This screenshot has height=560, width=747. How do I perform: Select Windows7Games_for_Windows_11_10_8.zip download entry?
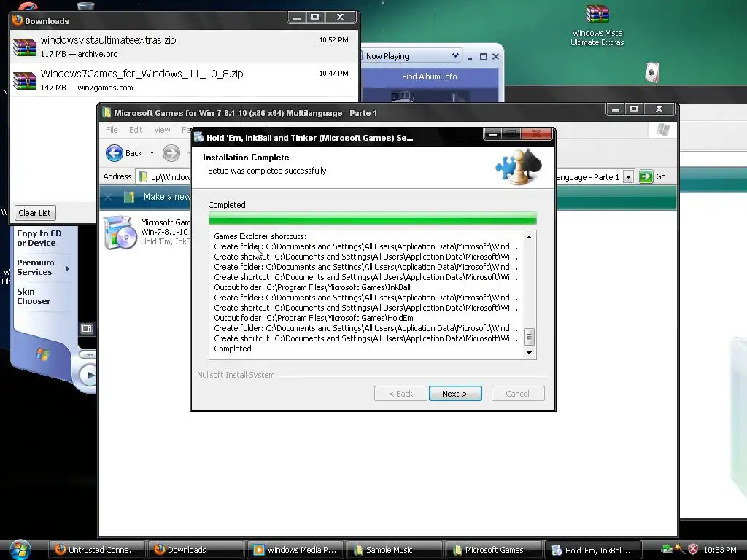(185, 80)
